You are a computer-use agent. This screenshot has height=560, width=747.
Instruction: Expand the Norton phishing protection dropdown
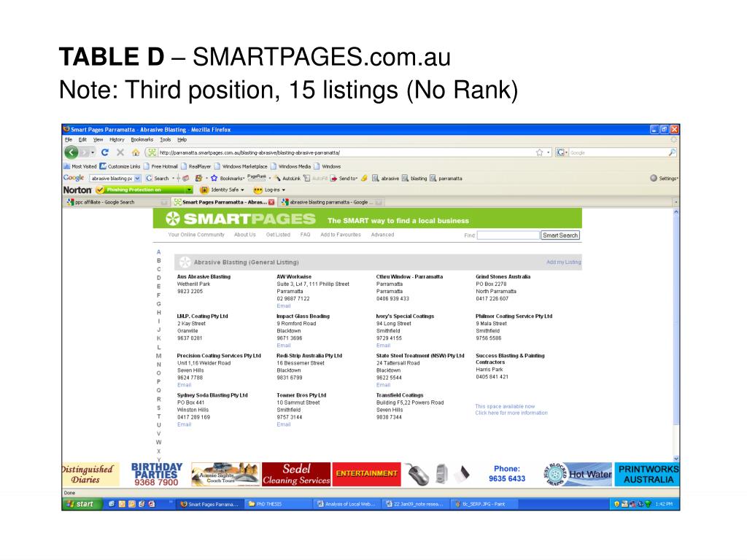tap(190, 190)
